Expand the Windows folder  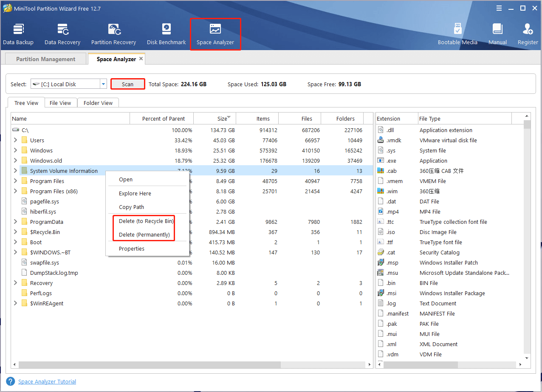click(15, 150)
